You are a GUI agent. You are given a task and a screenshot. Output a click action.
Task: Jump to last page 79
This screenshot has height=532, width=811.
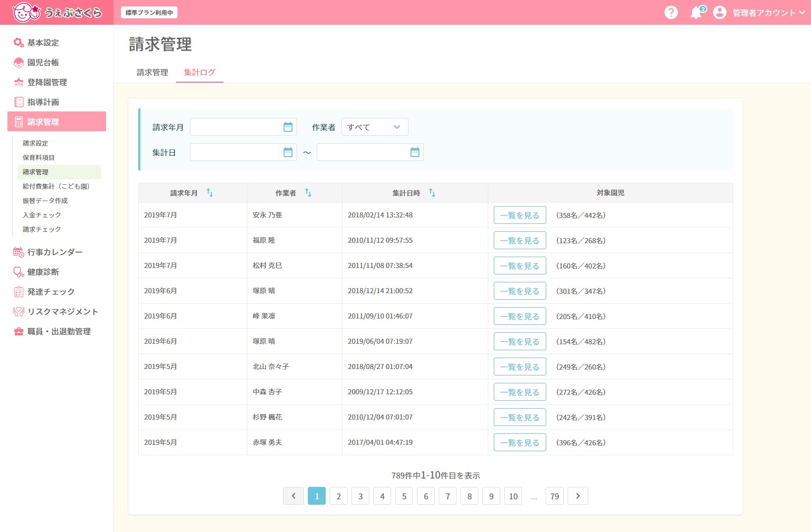(555, 496)
